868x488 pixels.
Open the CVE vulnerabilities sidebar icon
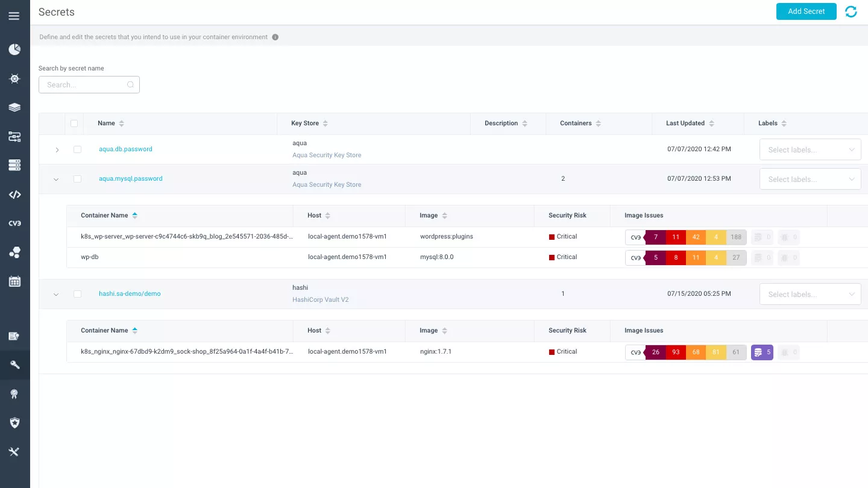(14, 224)
